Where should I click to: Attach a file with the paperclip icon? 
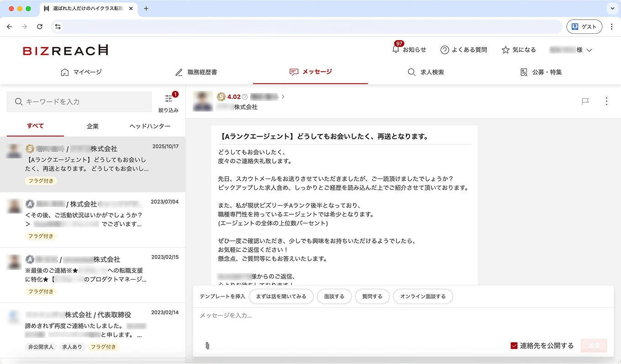coord(208,346)
